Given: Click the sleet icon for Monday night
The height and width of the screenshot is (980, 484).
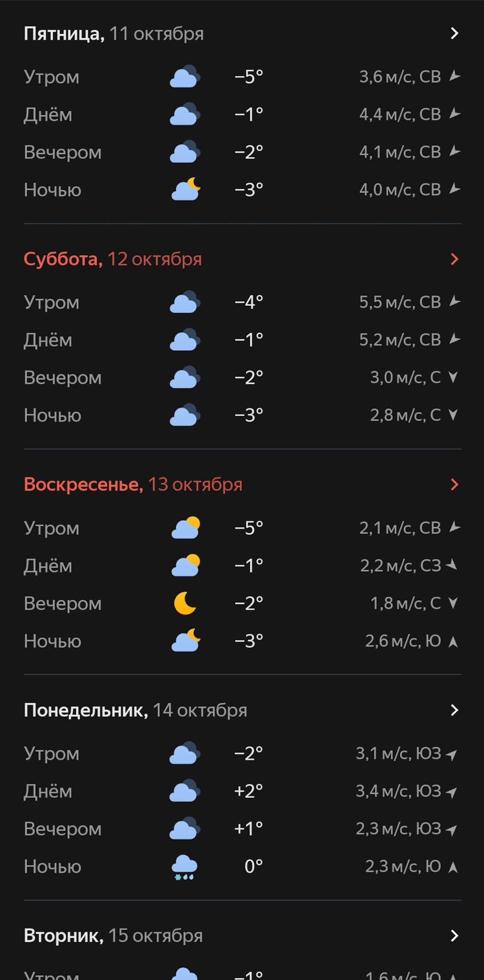Looking at the screenshot, I should pos(184,867).
